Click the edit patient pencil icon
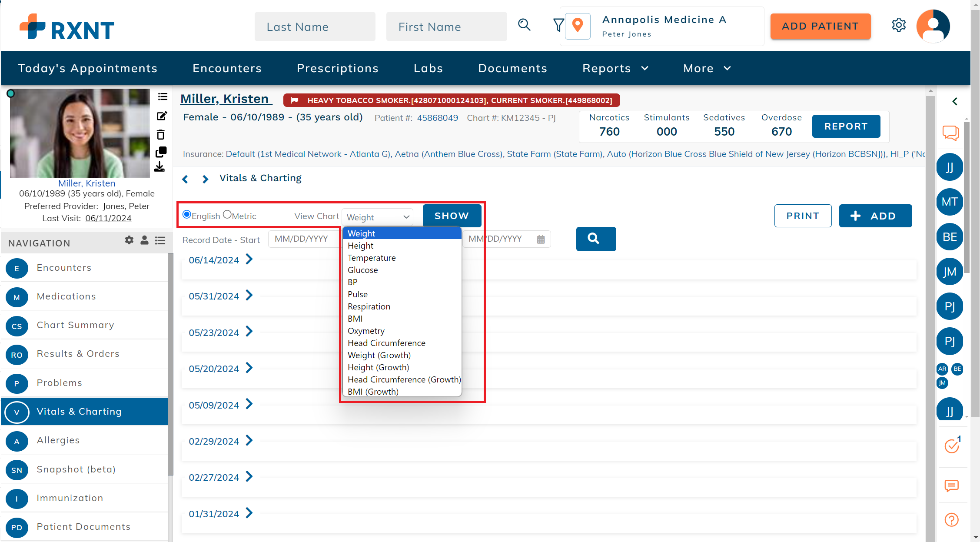This screenshot has height=542, width=980. (162, 116)
